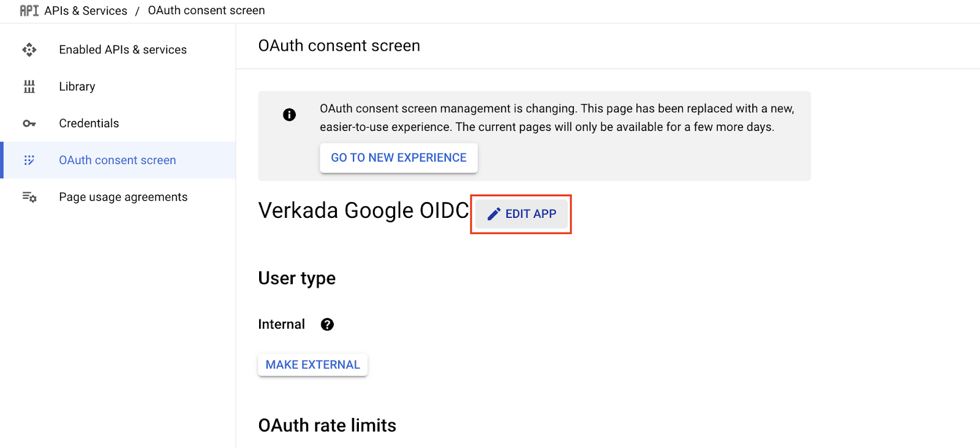Open help tooltip next to Internal
Image resolution: width=980 pixels, height=448 pixels.
327,324
